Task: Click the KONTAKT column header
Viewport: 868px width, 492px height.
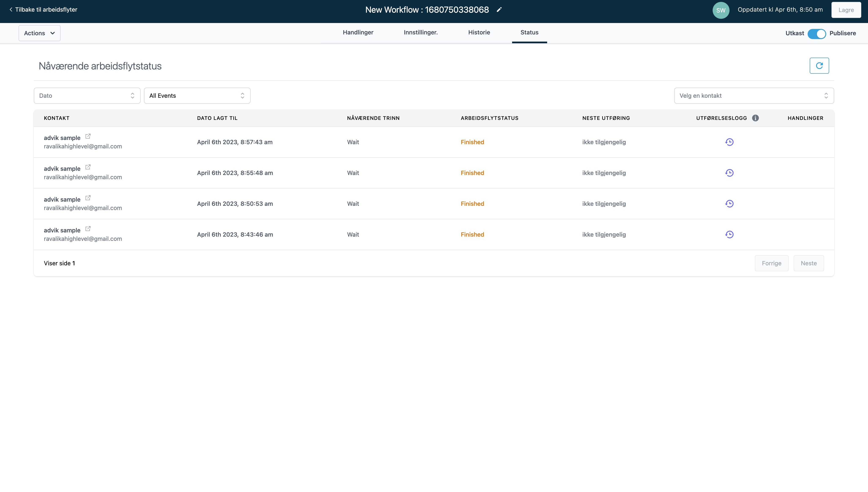Action: 56,118
